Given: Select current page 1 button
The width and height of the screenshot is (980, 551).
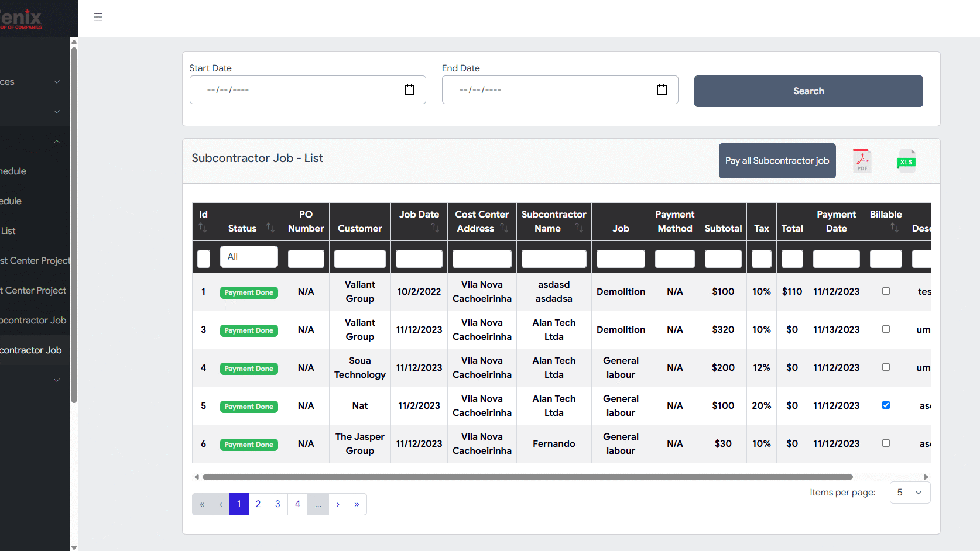Looking at the screenshot, I should pyautogui.click(x=239, y=504).
